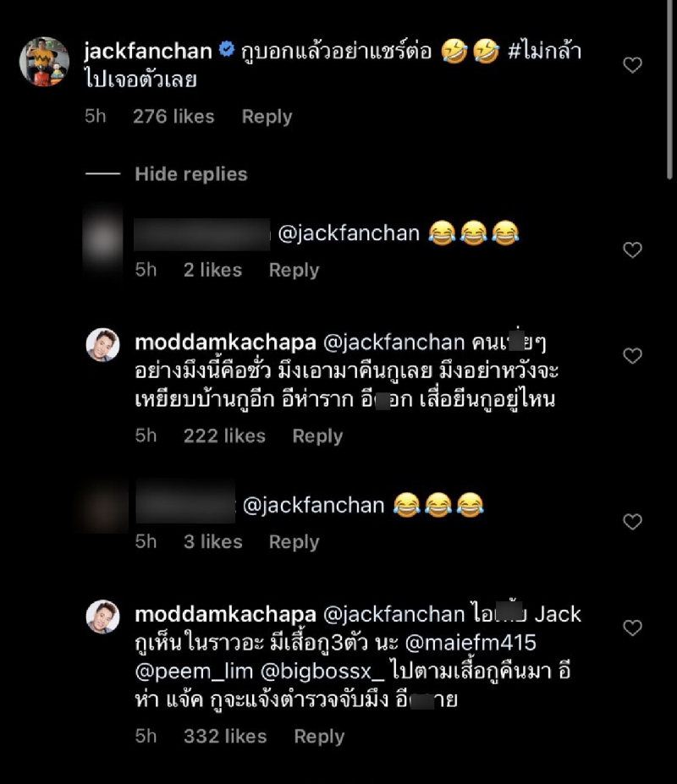Reply to the comment with 2 likes
677x784 pixels.
click(294, 270)
